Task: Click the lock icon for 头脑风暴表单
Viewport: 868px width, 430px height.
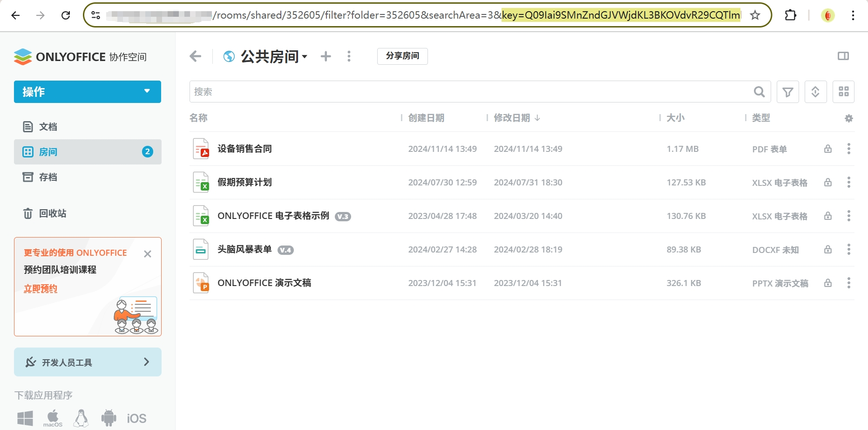Action: click(828, 249)
